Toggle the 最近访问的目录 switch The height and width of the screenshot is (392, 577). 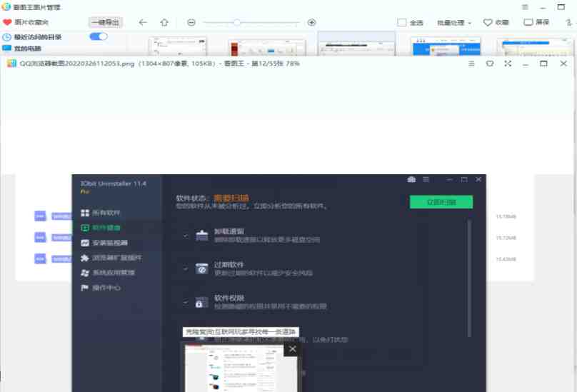99,36
